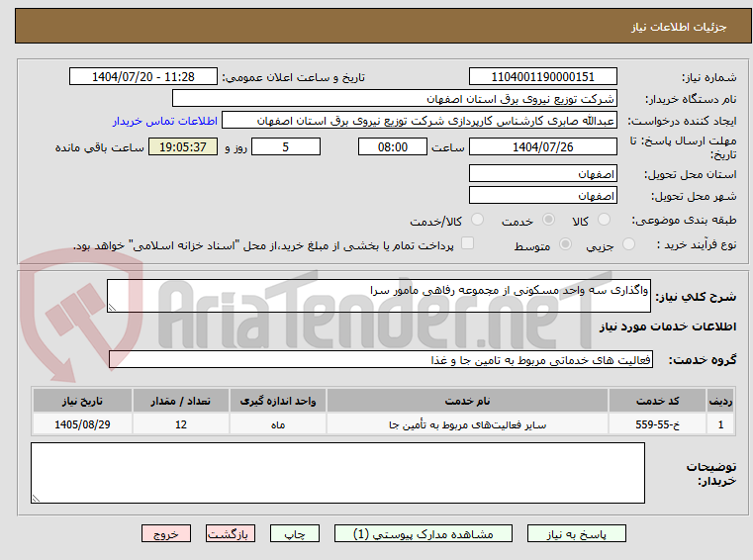Click the چاپ print button

pyautogui.click(x=295, y=533)
